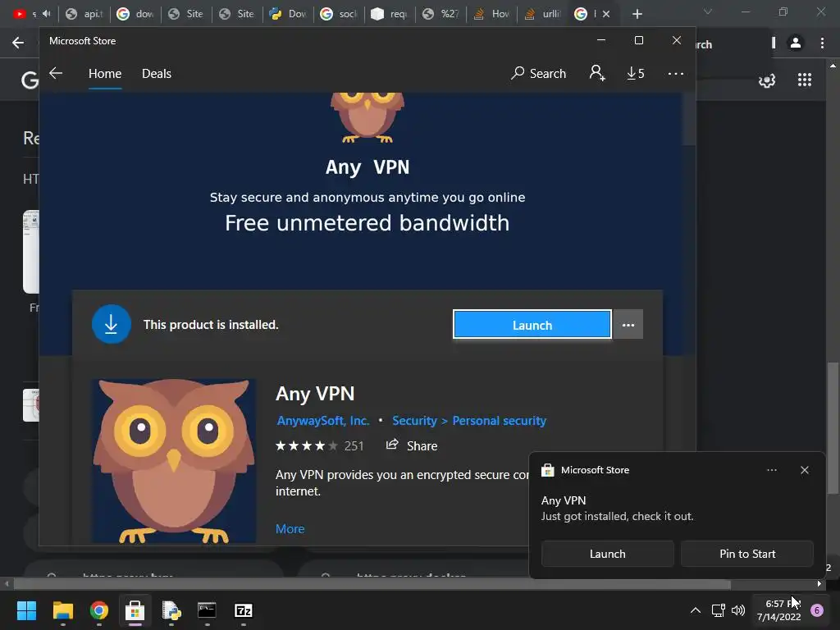Dismiss the Microsoft Store notification

pos(804,470)
